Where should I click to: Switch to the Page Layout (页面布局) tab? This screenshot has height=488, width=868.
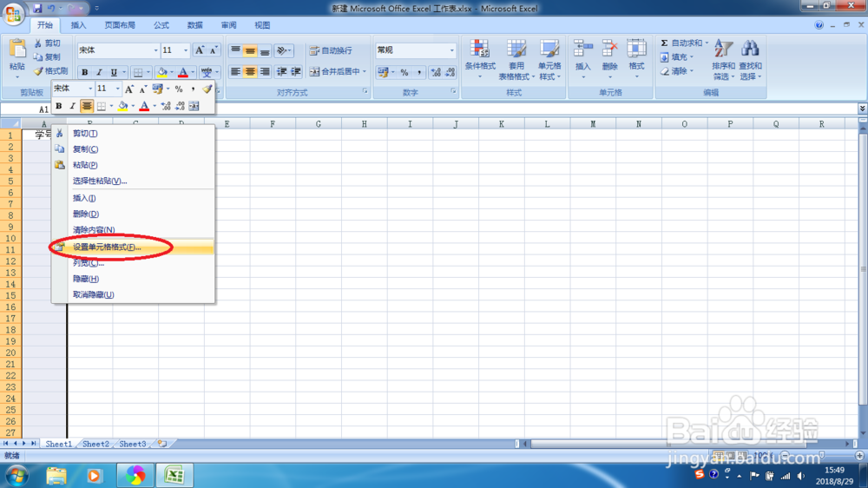coord(120,25)
